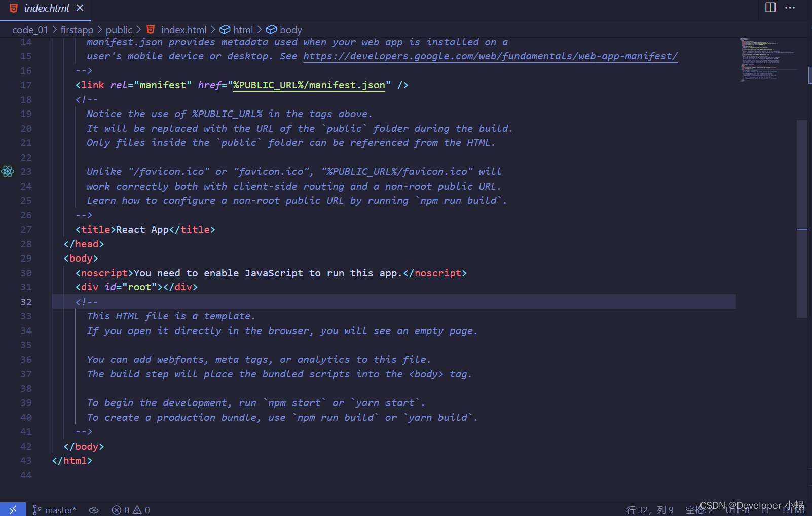Select line number 17 in gutter
The width and height of the screenshot is (812, 516).
[x=26, y=85]
